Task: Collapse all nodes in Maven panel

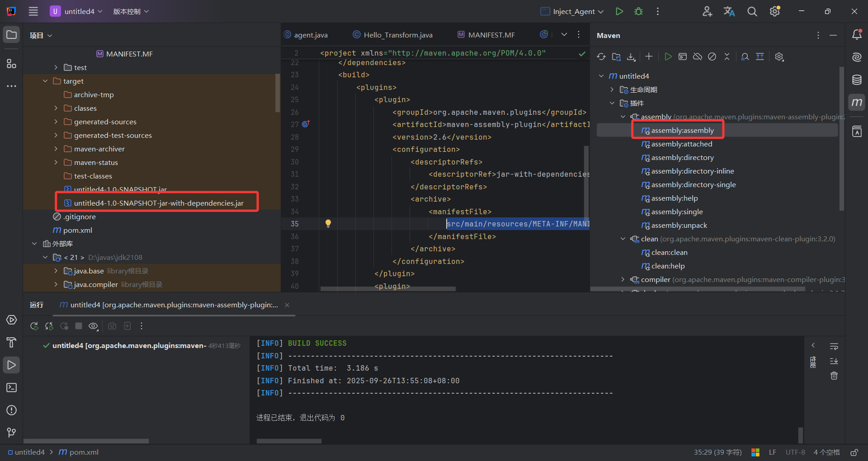Action: coord(727,56)
